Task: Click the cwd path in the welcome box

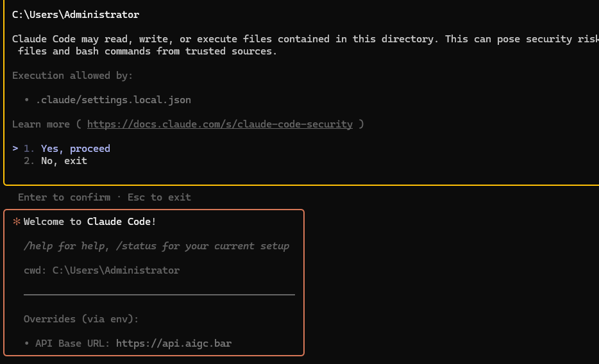Action: [116, 270]
